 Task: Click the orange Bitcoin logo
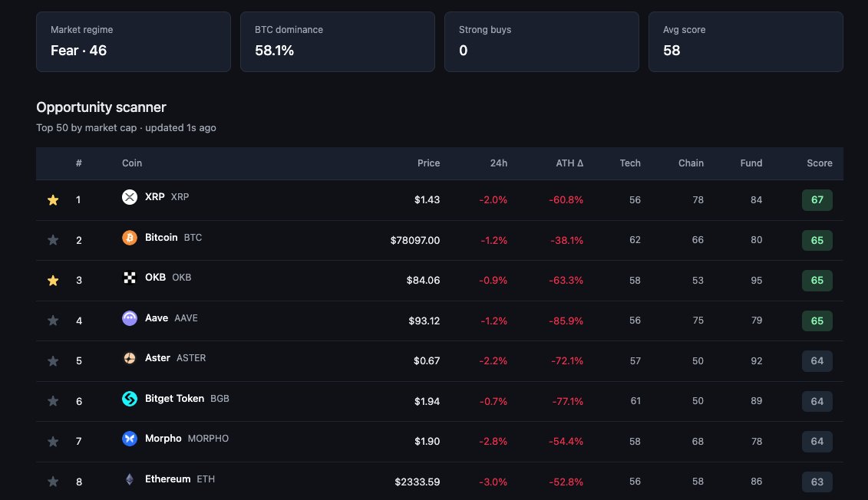pyautogui.click(x=130, y=237)
